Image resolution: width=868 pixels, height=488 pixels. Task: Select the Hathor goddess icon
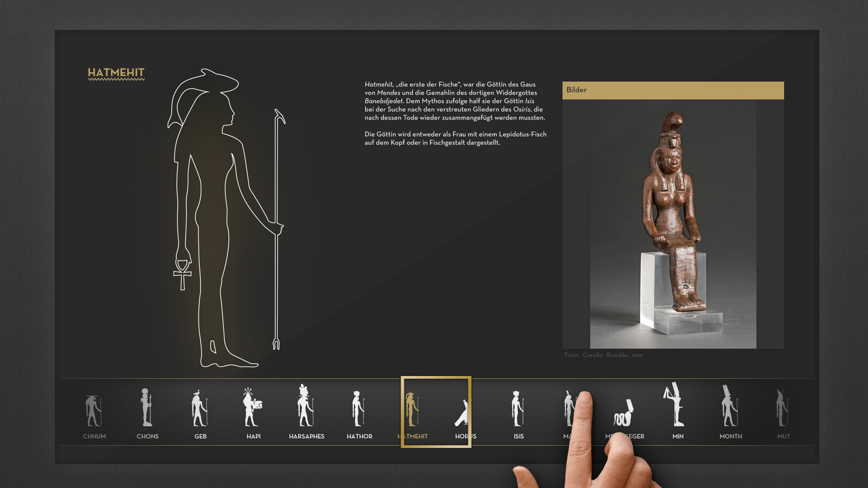tap(359, 408)
